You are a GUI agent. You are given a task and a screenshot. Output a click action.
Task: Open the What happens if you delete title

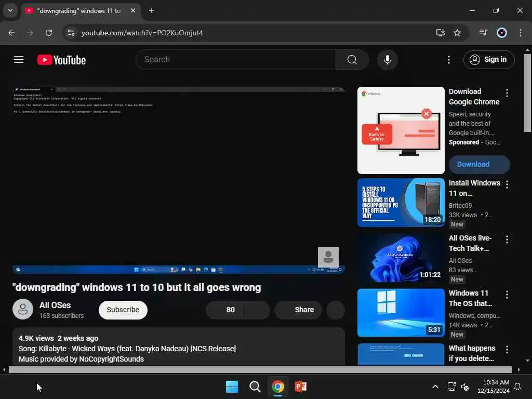[472, 353]
